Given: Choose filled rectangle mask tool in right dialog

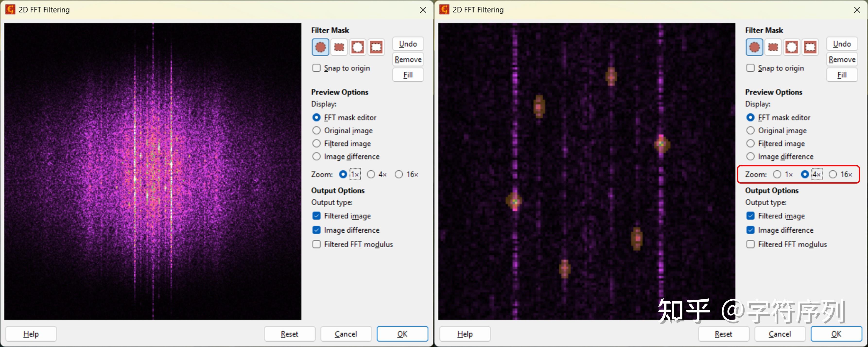Looking at the screenshot, I should 773,47.
